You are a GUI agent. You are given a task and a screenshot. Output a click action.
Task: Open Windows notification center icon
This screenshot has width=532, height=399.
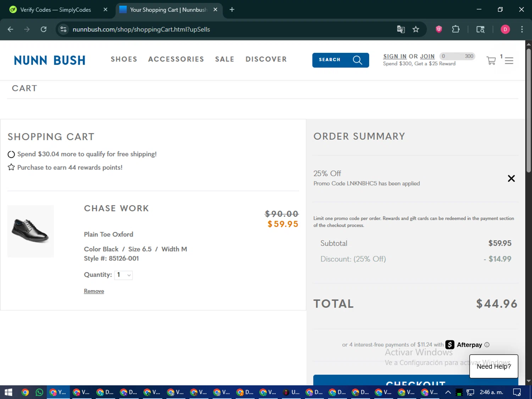point(517,392)
